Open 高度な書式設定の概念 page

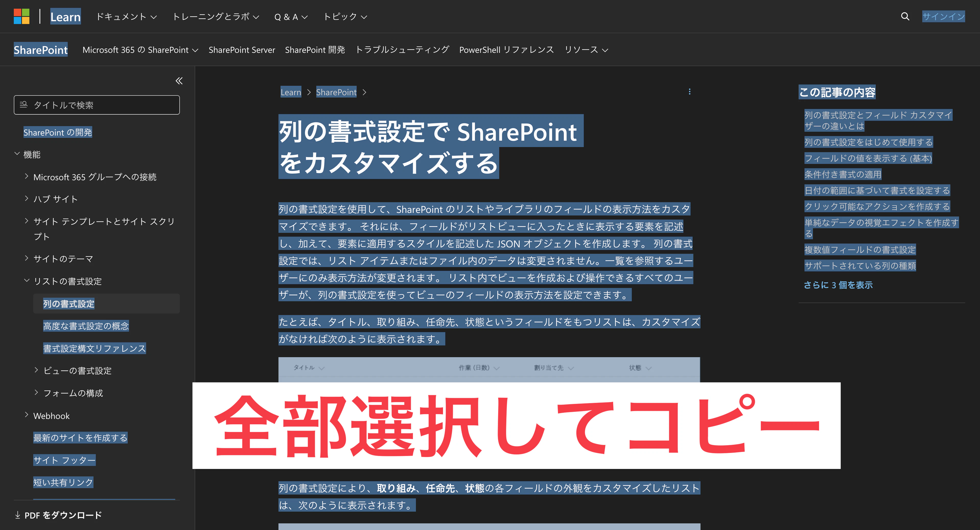point(86,326)
